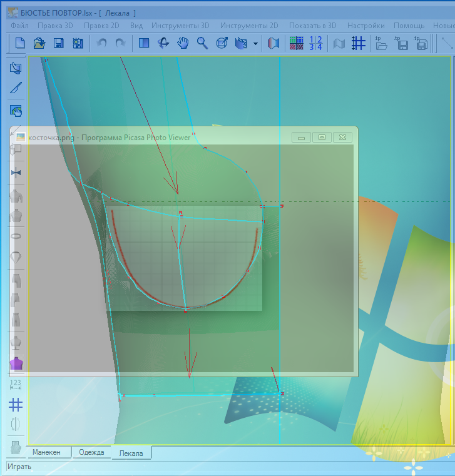Click the dress form on stand icon
This screenshot has width=455, height=476.
coord(16,342)
